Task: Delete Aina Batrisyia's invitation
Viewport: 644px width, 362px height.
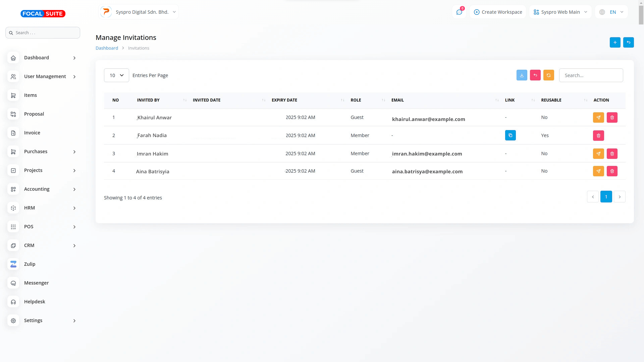Action: 612,171
